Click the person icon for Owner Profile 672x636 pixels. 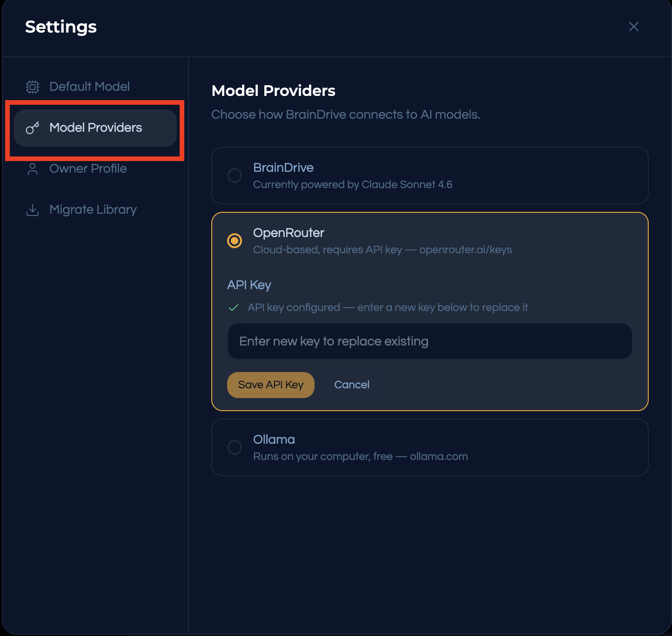click(x=33, y=169)
